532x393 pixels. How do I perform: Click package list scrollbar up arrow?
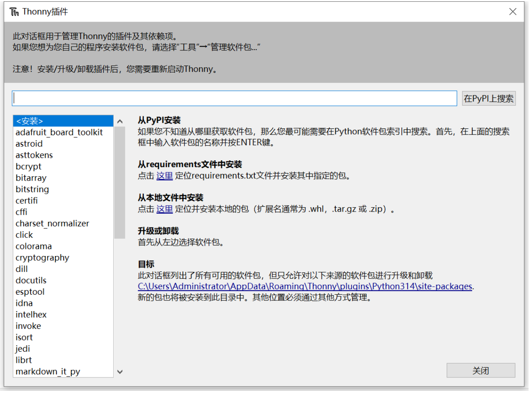pyautogui.click(x=120, y=122)
